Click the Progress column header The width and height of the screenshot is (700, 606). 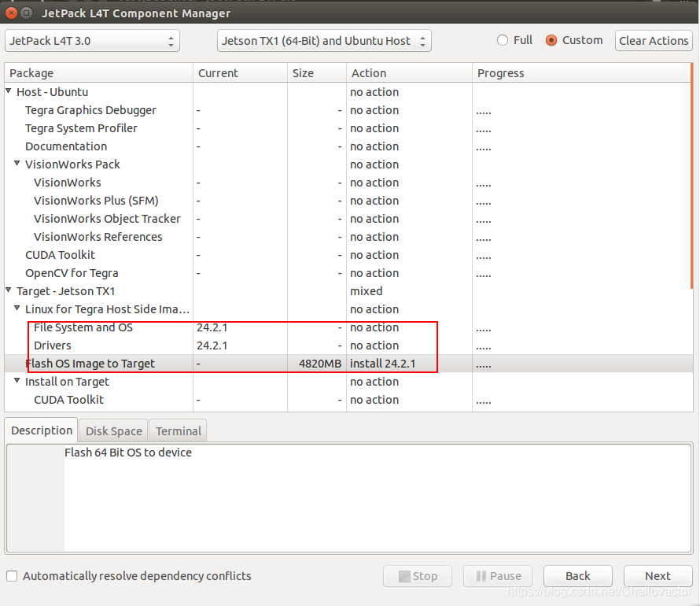pos(581,72)
